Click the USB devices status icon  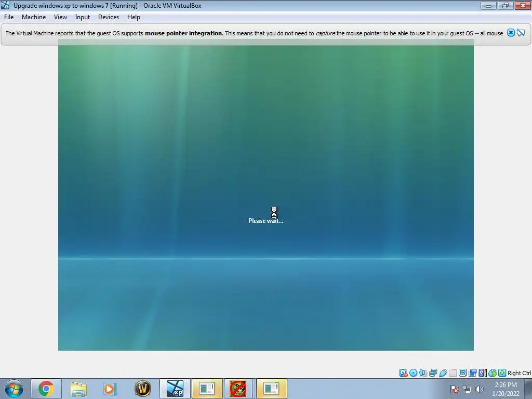tap(443, 373)
